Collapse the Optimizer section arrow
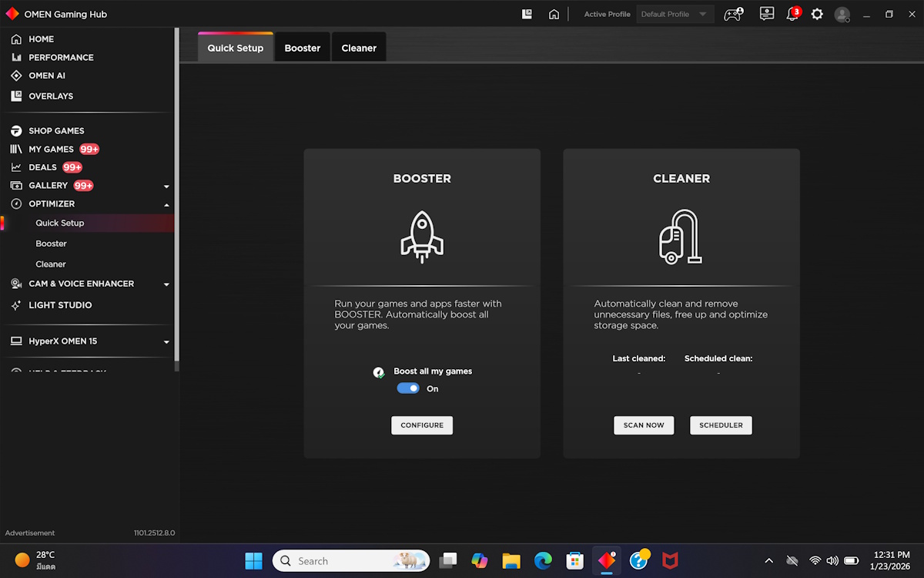This screenshot has width=924, height=578. 166,204
